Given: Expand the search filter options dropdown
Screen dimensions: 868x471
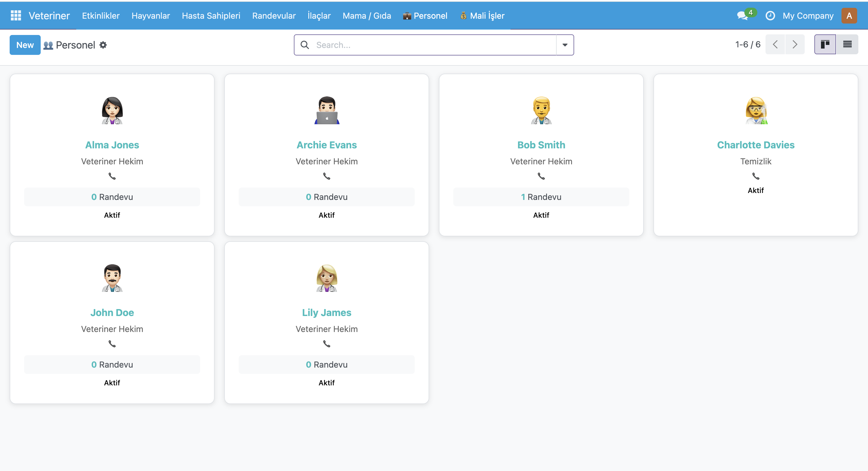Looking at the screenshot, I should [565, 45].
